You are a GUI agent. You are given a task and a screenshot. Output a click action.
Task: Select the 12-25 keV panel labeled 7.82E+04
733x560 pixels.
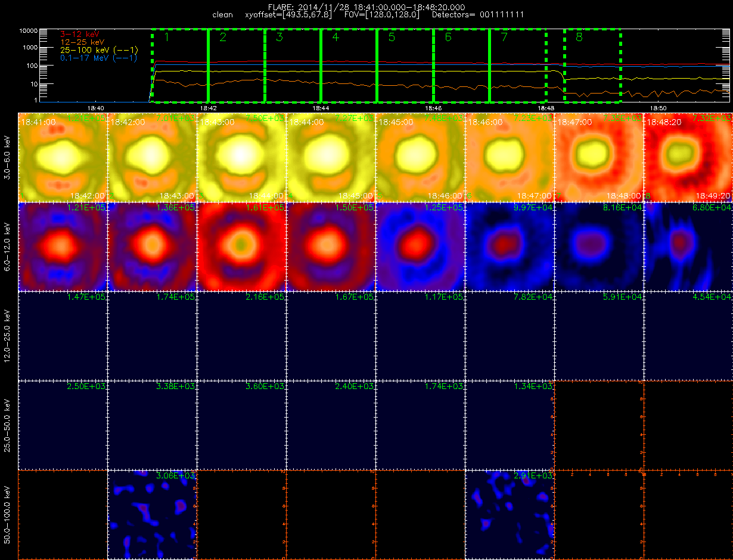pos(510,336)
